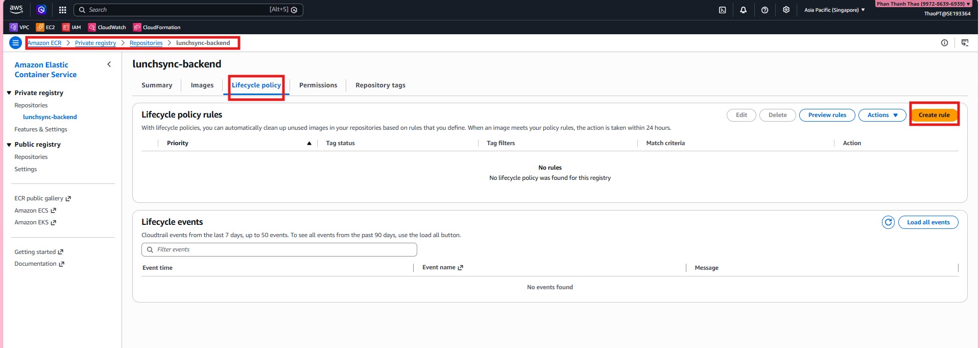Click the Load all events button

point(928,222)
